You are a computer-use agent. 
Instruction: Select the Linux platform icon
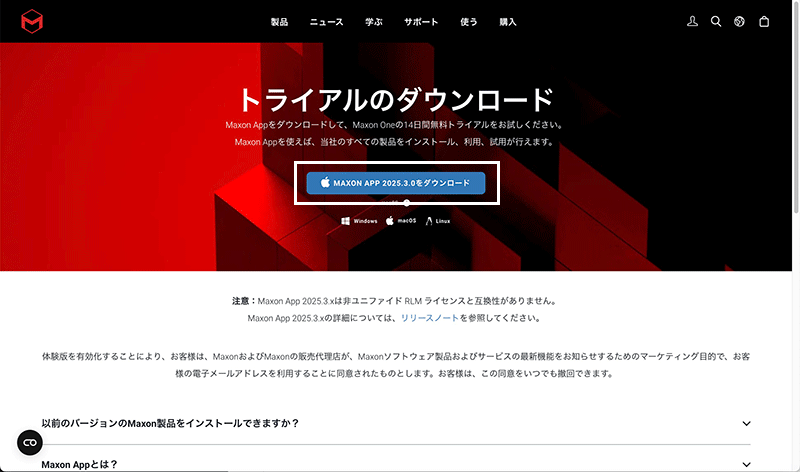[x=438, y=220]
